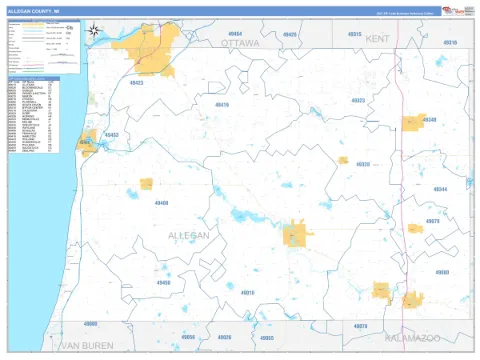
Task: Select ZIP code label 49323
Action: pos(358,100)
